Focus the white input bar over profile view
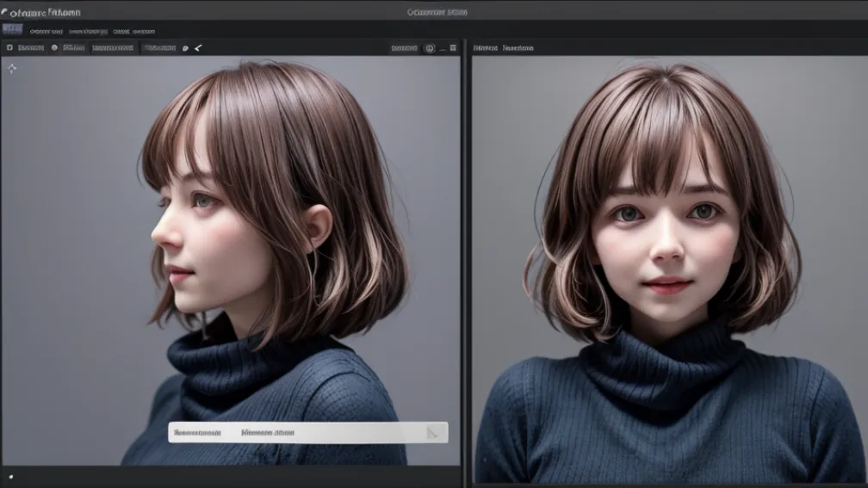The width and height of the screenshot is (868, 488). point(308,433)
